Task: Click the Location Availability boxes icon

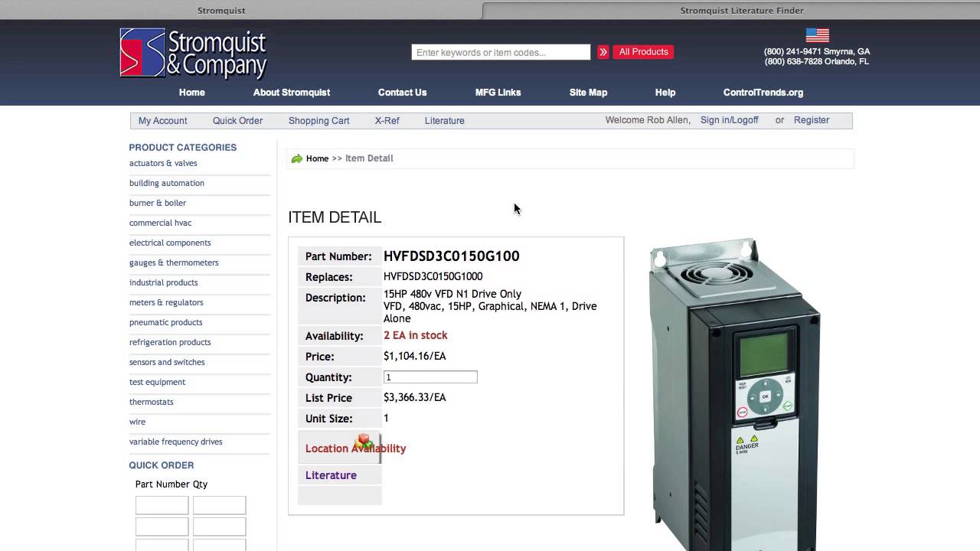Action: pos(364,442)
